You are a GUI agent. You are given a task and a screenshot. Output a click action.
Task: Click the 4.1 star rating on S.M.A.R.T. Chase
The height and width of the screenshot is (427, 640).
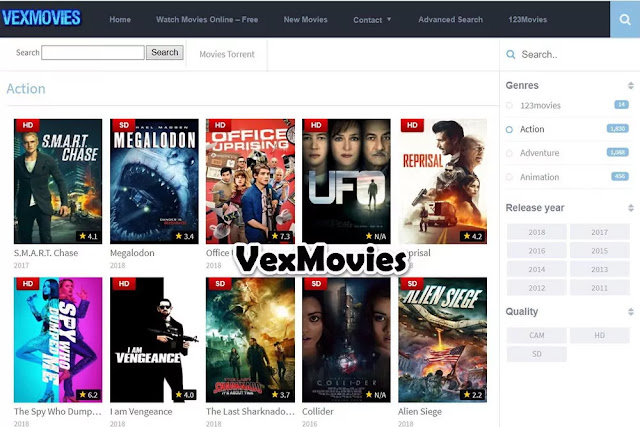(88, 236)
